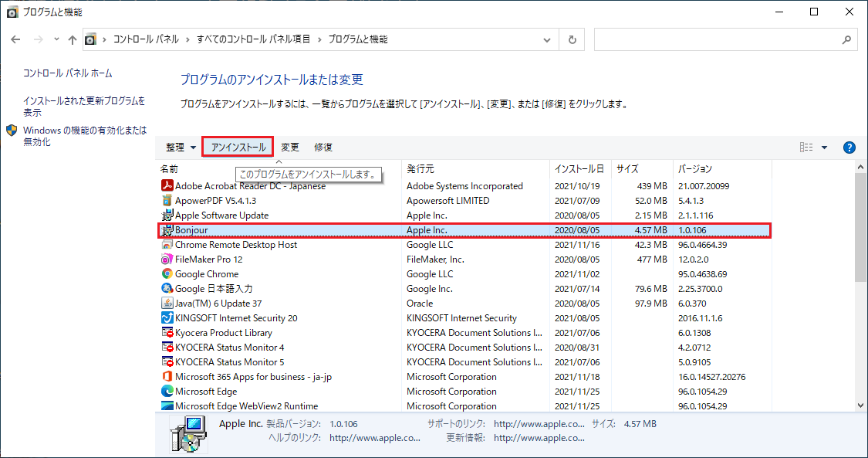Click the FileMaker Pro 12 icon
The height and width of the screenshot is (458, 868).
point(167,260)
